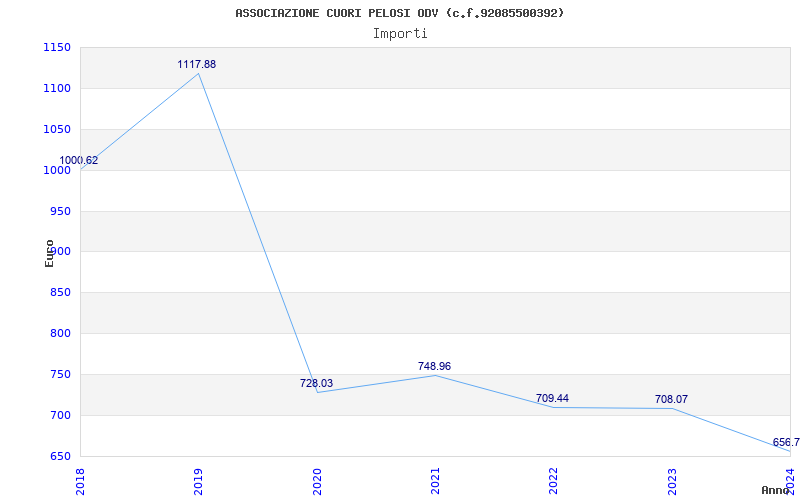Select the 1000.62 data label
Image resolution: width=800 pixels, height=500 pixels.
tap(79, 160)
